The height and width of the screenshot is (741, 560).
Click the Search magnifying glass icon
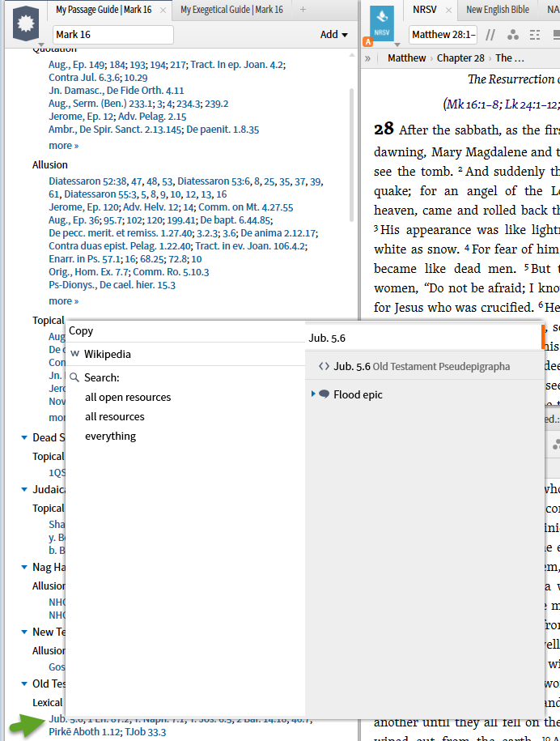tap(74, 377)
